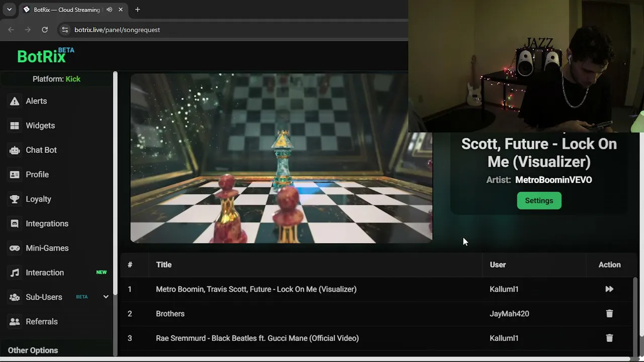Select the Loyalty trophy icon
Viewport: 644px width, 362px height.
(x=15, y=199)
